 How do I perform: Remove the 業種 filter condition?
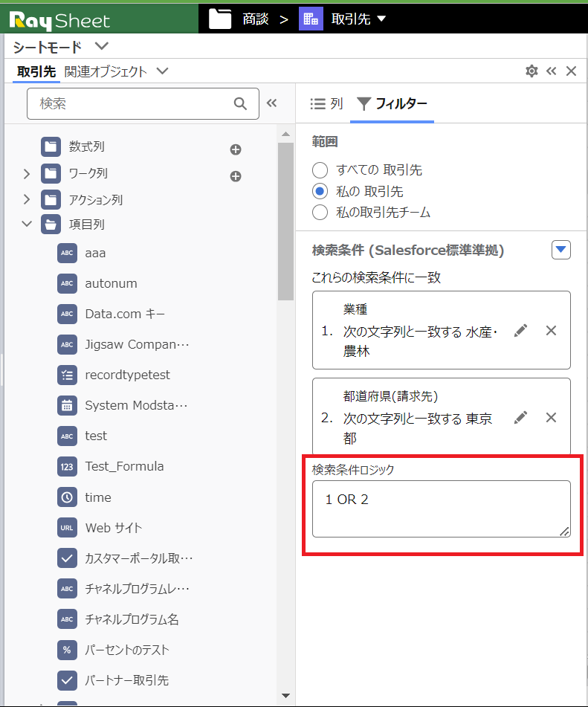coord(551,331)
